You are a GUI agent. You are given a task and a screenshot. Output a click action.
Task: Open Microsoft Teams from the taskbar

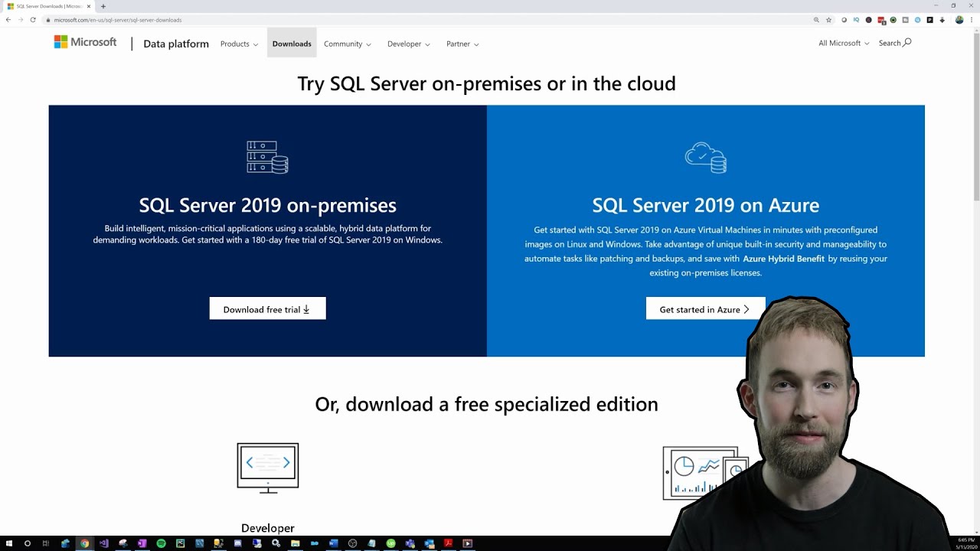pos(410,543)
